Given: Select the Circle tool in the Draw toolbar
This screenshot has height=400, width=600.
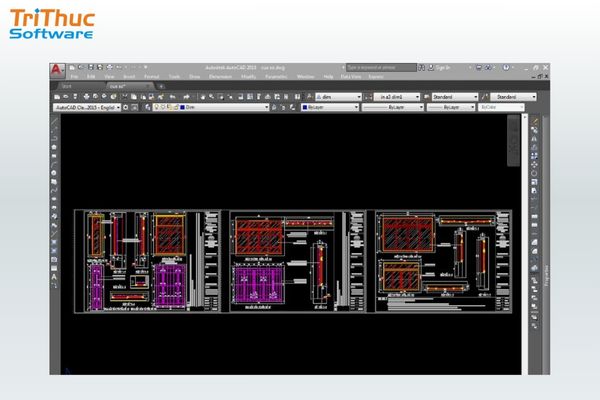Looking at the screenshot, I should pyautogui.click(x=54, y=173).
